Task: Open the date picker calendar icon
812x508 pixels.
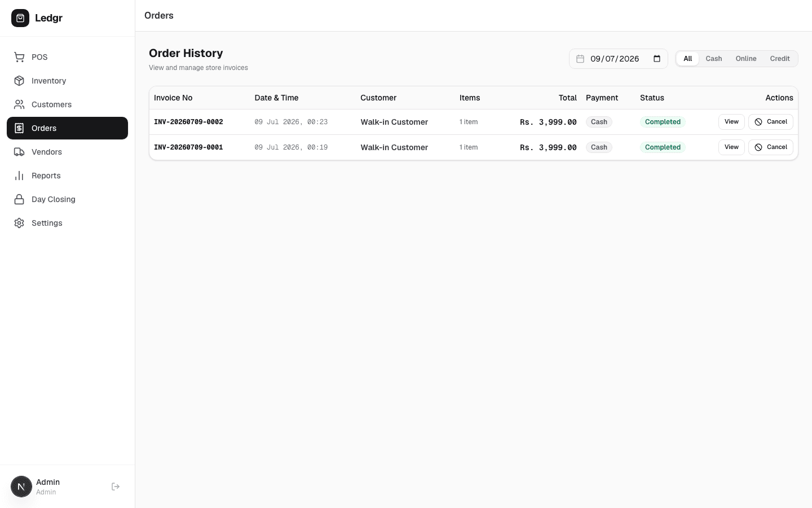Action: [657, 59]
